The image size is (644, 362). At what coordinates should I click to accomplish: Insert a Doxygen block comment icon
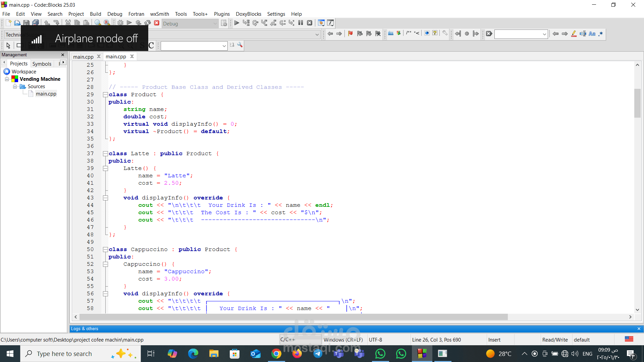[409, 34]
